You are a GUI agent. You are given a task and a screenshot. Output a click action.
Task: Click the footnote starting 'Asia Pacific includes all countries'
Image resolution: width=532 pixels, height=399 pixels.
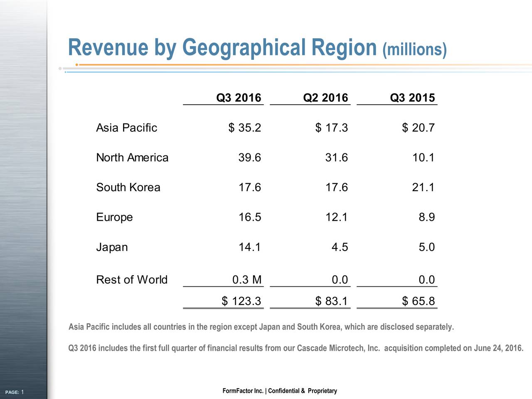click(x=261, y=327)
